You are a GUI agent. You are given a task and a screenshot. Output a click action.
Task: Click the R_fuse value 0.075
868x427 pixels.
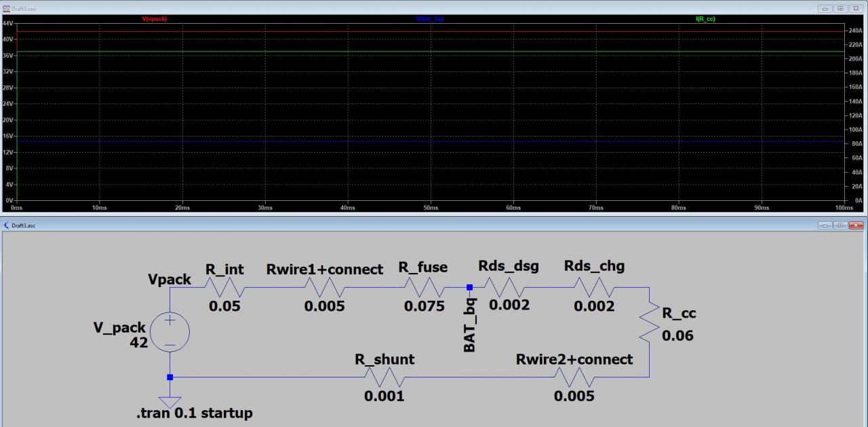coord(425,306)
